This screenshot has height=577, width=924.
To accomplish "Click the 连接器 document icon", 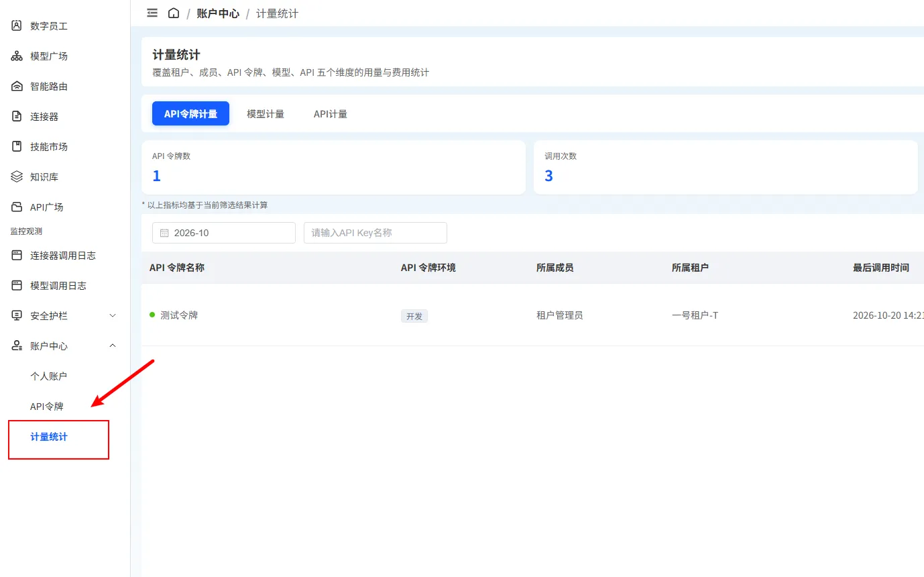I will click(x=17, y=116).
